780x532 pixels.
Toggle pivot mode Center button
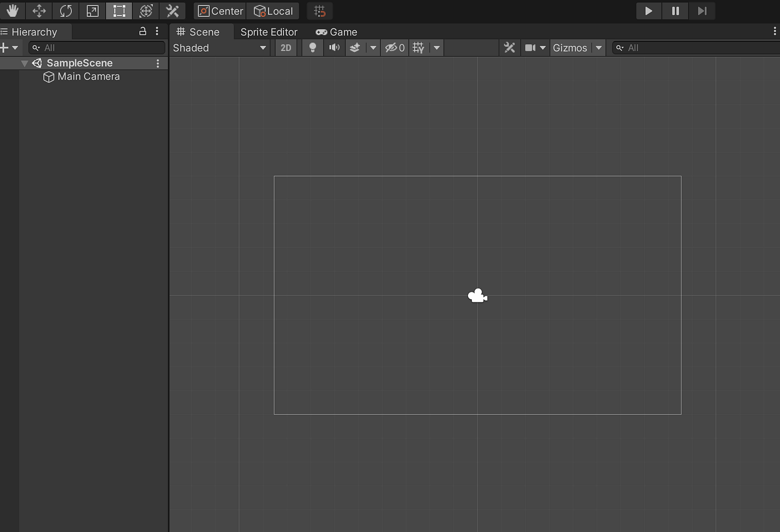point(220,11)
